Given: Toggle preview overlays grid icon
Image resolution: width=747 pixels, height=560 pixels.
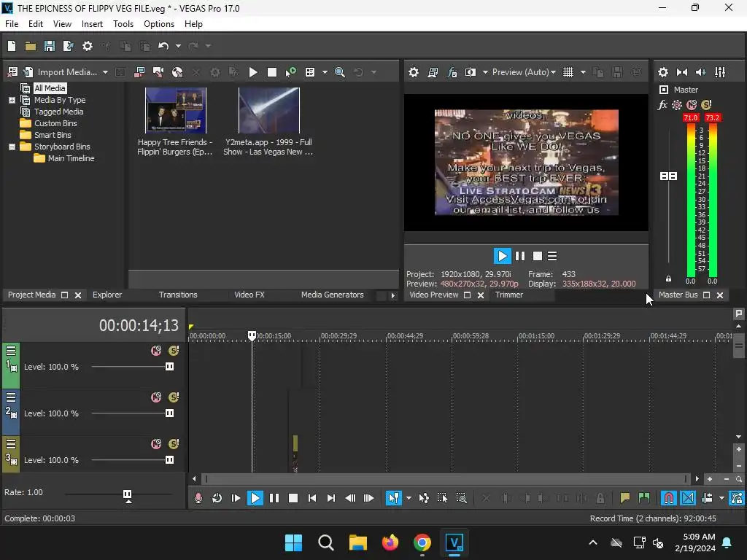Looking at the screenshot, I should [x=568, y=72].
